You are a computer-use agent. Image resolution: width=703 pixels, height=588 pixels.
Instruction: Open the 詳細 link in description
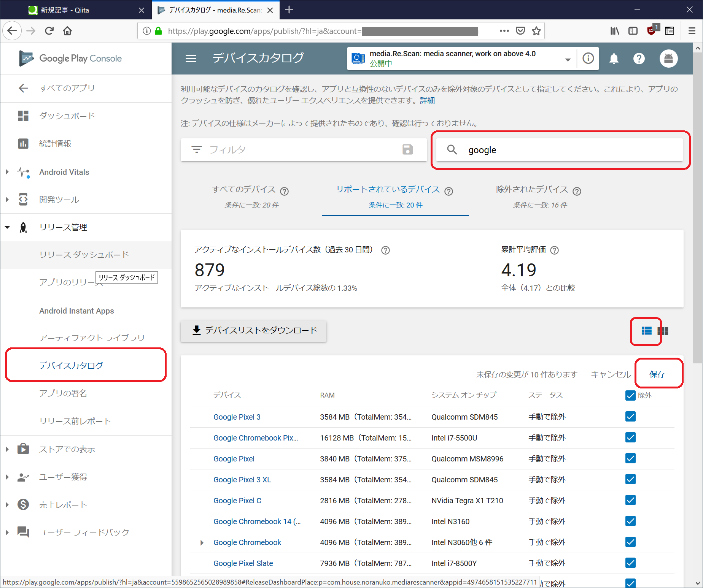tap(427, 100)
